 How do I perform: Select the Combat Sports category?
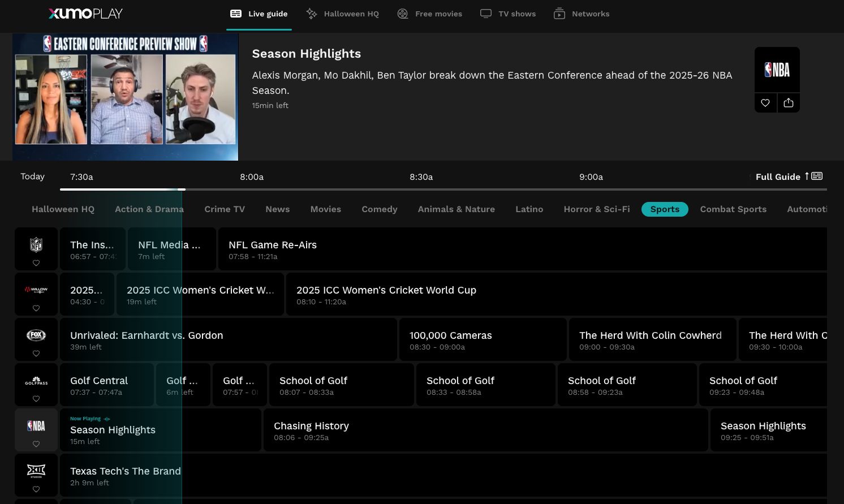[733, 209]
